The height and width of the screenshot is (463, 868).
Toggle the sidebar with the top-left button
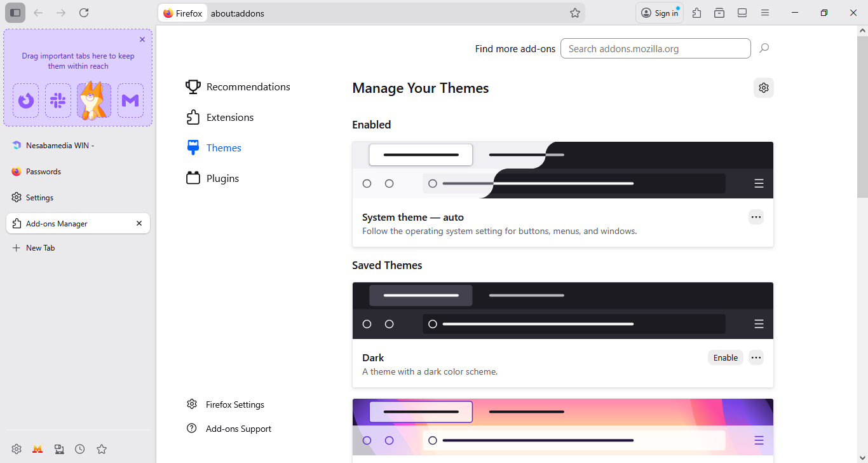point(15,13)
